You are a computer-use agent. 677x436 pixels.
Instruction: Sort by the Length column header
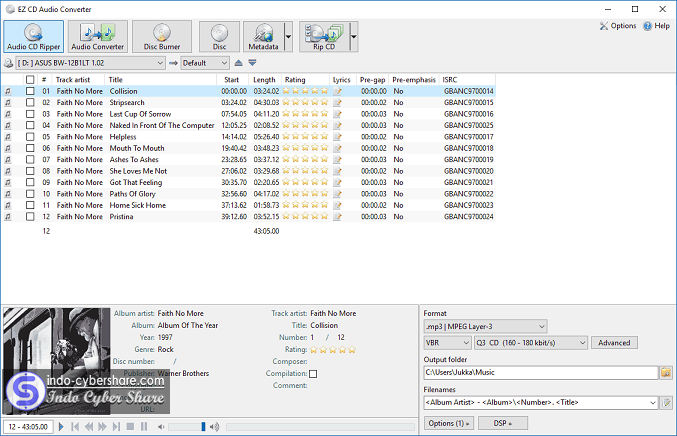[x=265, y=80]
